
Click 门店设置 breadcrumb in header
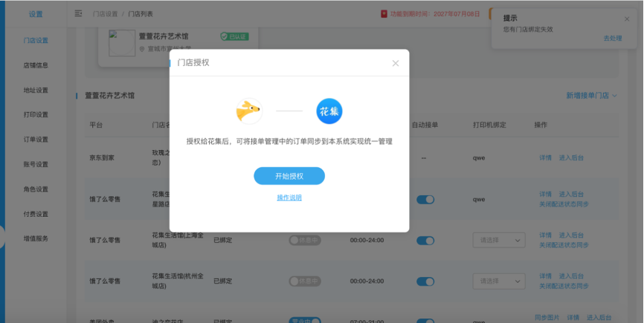(x=105, y=14)
